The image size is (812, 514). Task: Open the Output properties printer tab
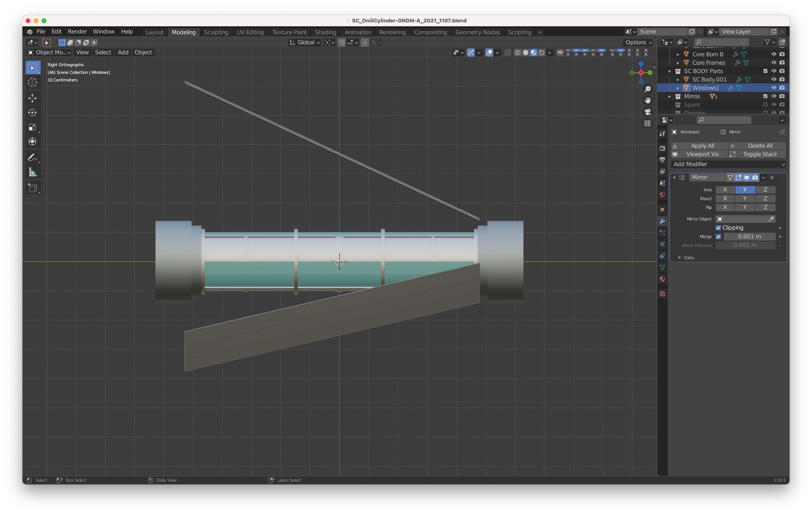point(662,160)
